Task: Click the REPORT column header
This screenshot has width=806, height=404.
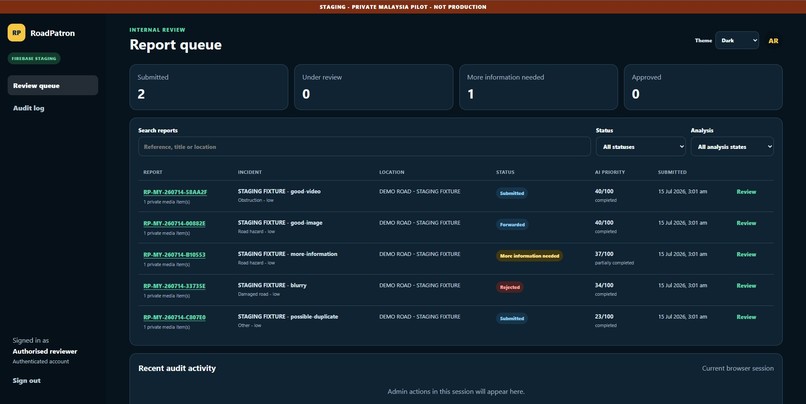Action: point(153,172)
